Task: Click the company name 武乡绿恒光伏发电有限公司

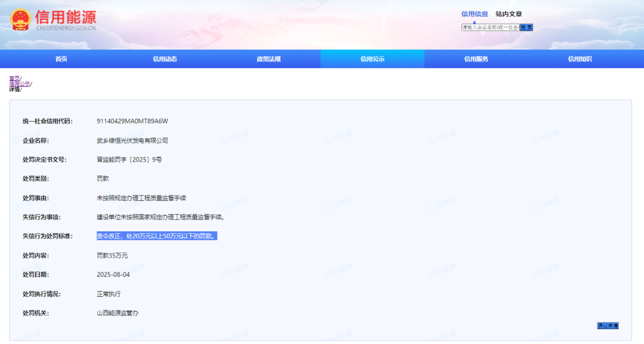Action: [x=132, y=141]
